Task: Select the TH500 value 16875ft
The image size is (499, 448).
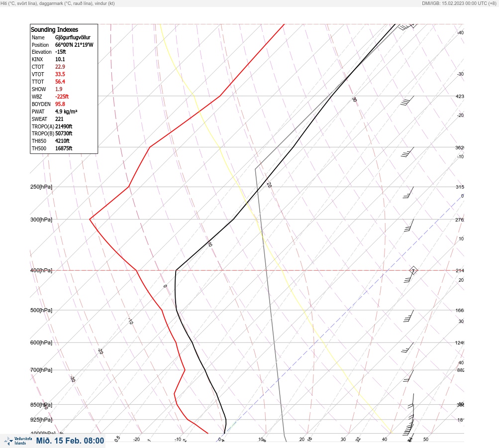Action: [64, 148]
